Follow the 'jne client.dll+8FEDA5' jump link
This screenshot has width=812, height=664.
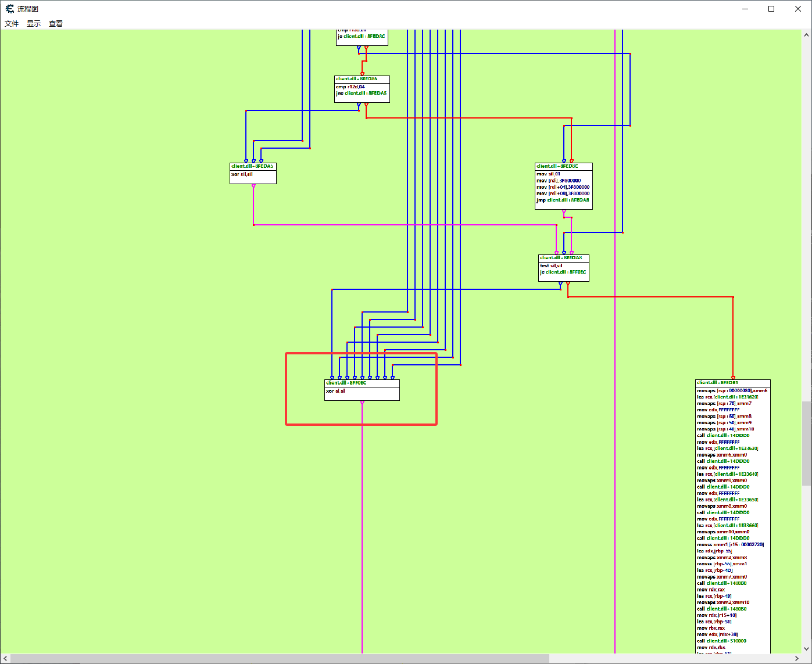[x=361, y=94]
